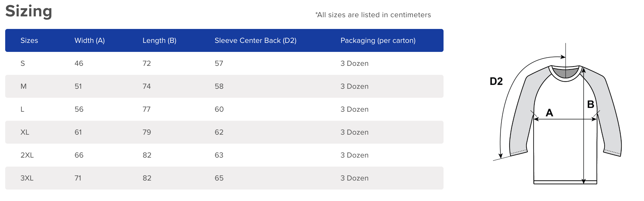Click Packaging (per carton) column header

click(x=378, y=40)
